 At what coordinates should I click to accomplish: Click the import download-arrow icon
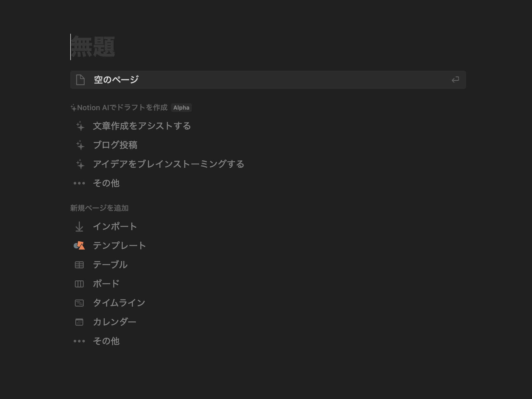click(79, 226)
